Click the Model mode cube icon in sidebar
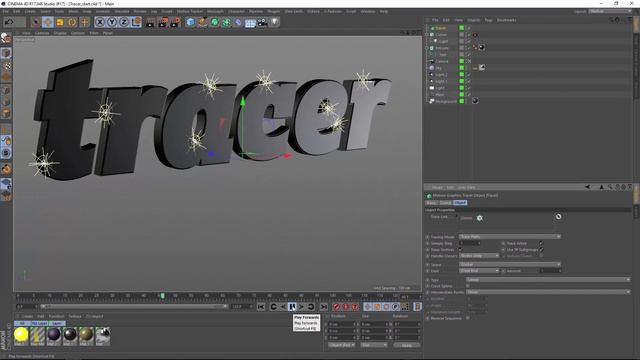This screenshot has height=360, width=640. coord(6,53)
